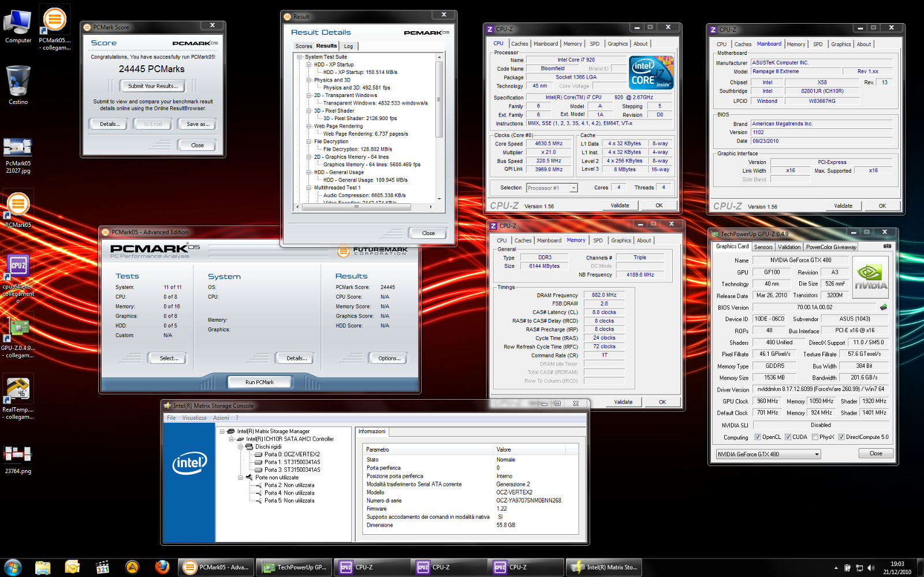Open the NVIDIA GeForce GTX 480 dropdown
The height and width of the screenshot is (577, 924).
tap(768, 454)
